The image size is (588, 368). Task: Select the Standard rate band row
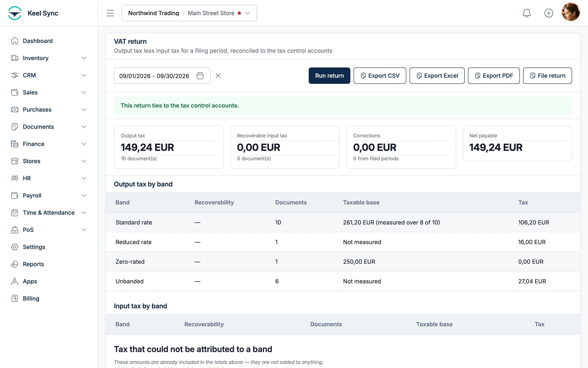[343, 222]
